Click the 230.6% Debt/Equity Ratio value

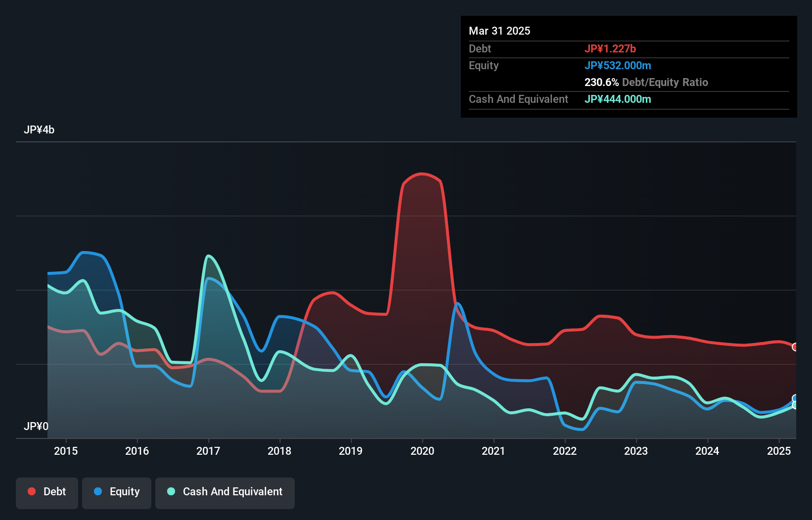pyautogui.click(x=600, y=82)
